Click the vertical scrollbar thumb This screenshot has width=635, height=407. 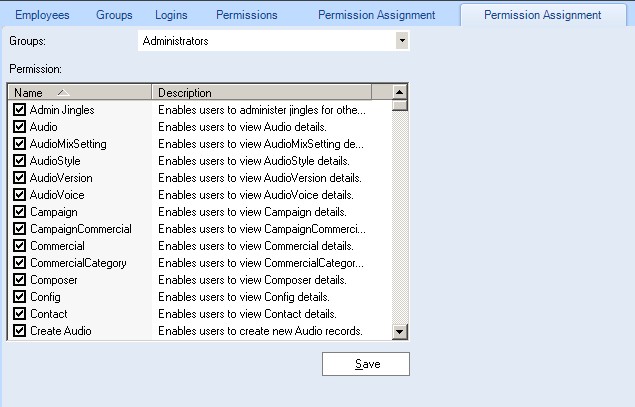[399, 105]
